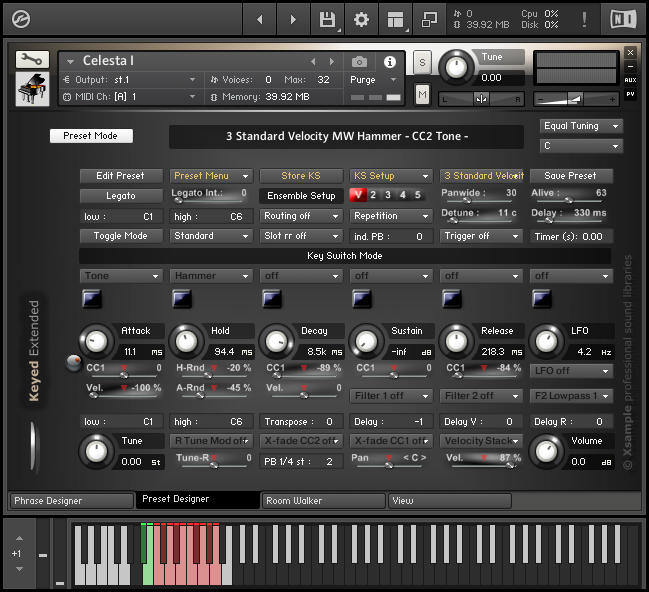Screen dimensions: 649x592
Task: Click the grand piano instrument thumbnail
Action: 32,89
